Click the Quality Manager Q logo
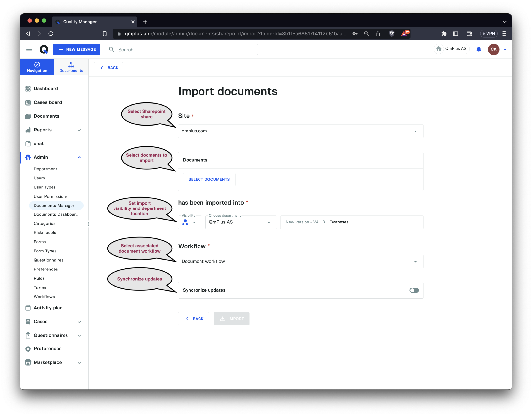The width and height of the screenshot is (532, 416). click(x=44, y=49)
